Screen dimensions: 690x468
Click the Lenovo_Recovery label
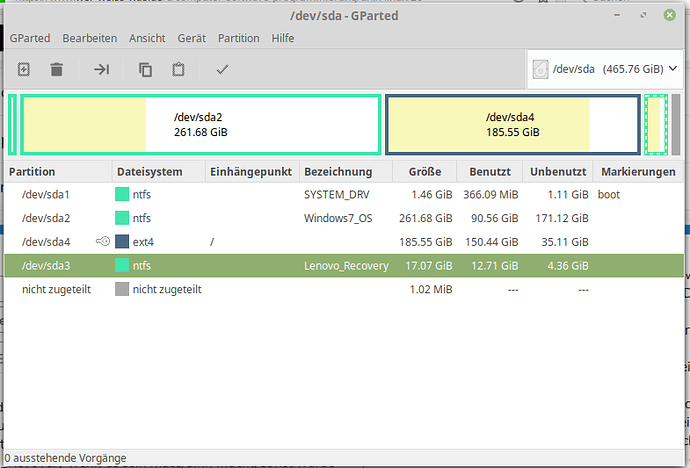pyautogui.click(x=346, y=266)
